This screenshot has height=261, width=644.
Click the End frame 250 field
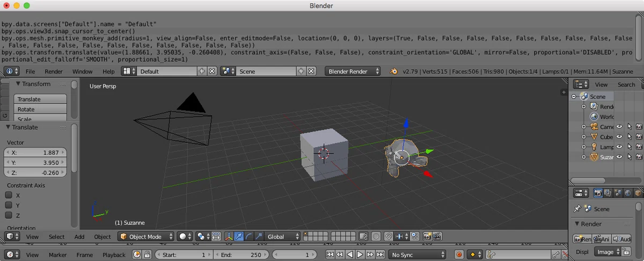pos(240,255)
